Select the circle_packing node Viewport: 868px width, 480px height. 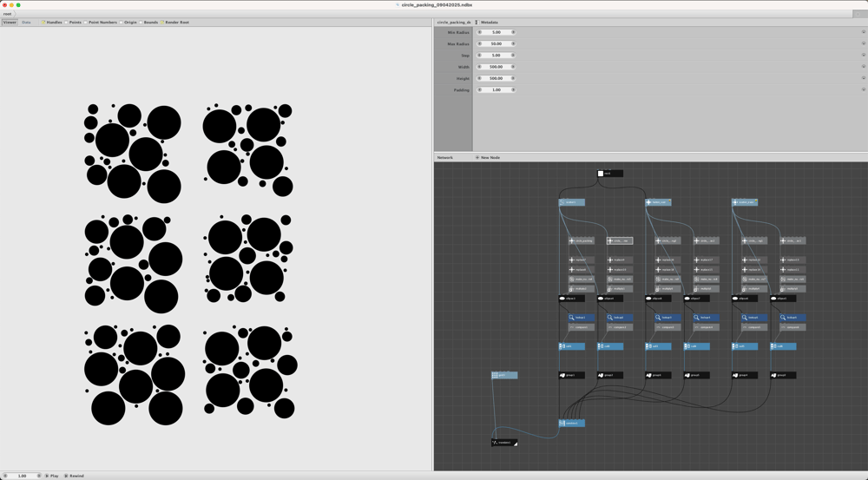tap(582, 240)
